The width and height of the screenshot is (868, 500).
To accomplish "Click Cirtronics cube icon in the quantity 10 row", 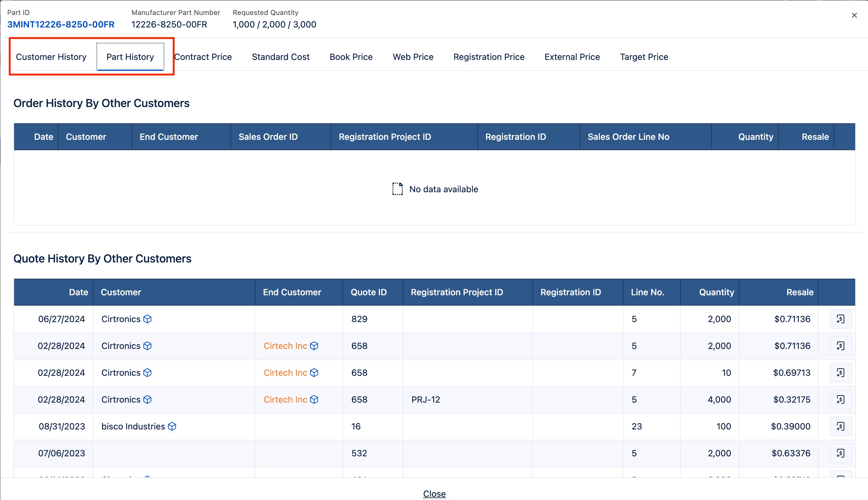I will point(147,373).
